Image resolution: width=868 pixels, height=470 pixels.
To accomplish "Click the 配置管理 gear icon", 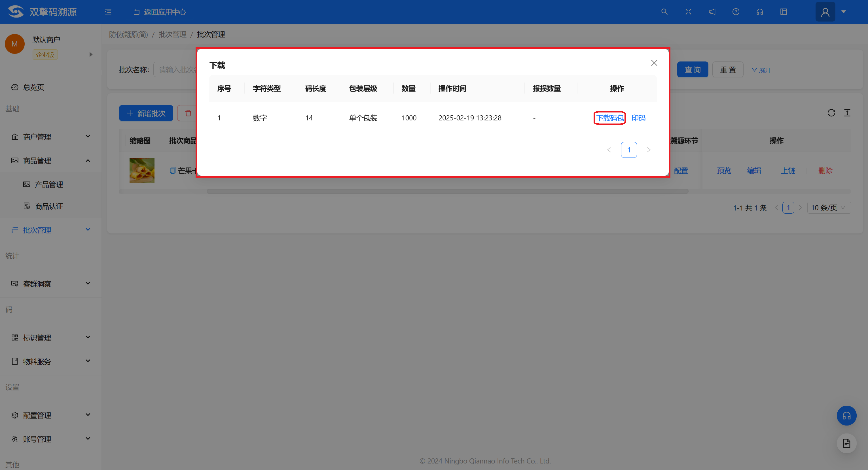I will pos(15,415).
